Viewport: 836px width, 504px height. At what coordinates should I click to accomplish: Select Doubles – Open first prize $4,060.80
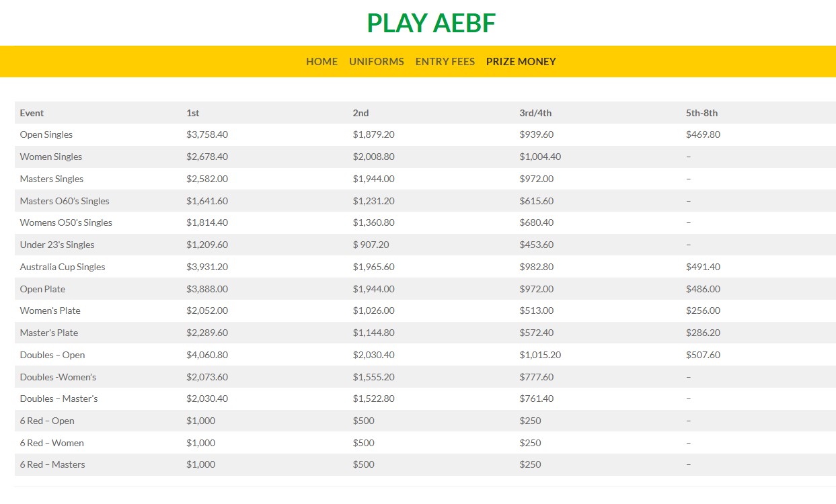[207, 355]
